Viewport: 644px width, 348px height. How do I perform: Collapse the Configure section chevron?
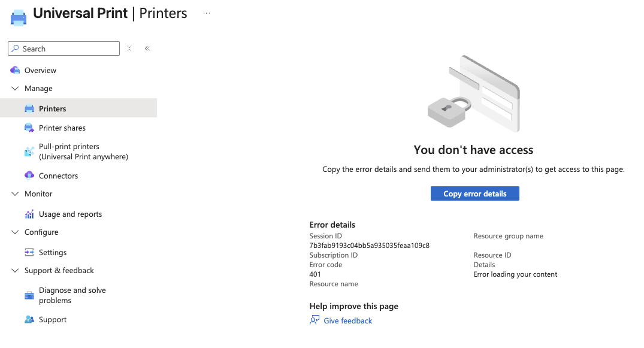point(15,232)
